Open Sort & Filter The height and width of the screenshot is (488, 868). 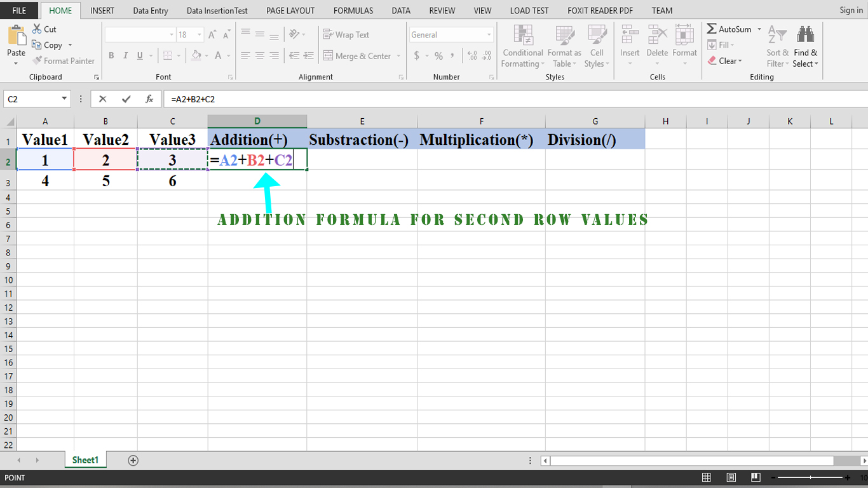776,46
